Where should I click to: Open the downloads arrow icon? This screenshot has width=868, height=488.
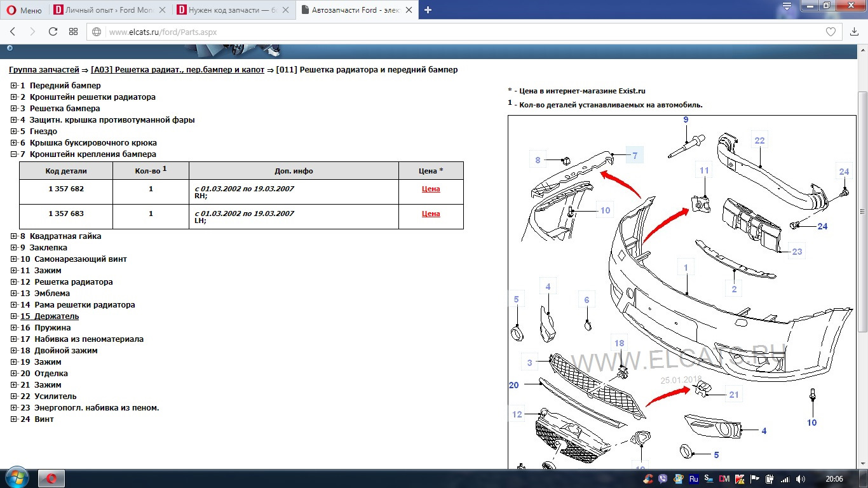click(855, 32)
